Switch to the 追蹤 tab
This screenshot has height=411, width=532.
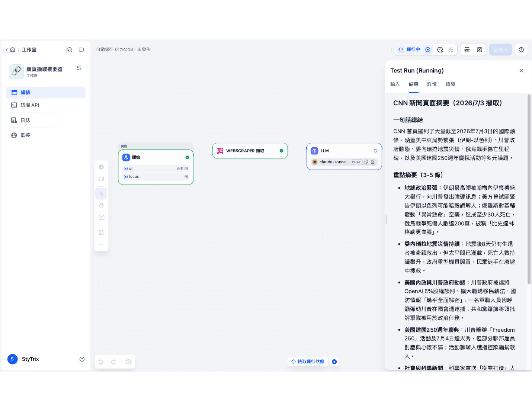[x=451, y=84]
